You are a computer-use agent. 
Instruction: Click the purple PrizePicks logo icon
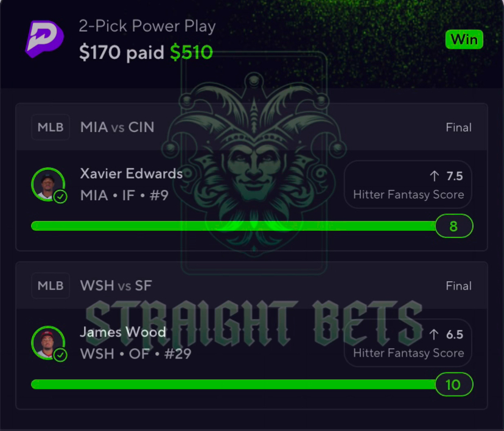(x=44, y=39)
